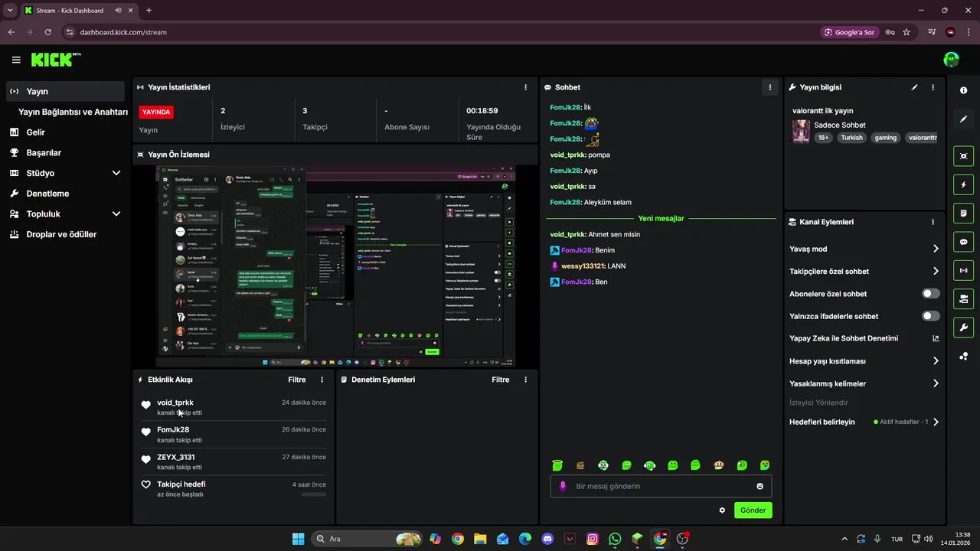Toggle Abonelere özel sohbet switch
Viewport: 980px width, 551px height.
click(x=931, y=294)
